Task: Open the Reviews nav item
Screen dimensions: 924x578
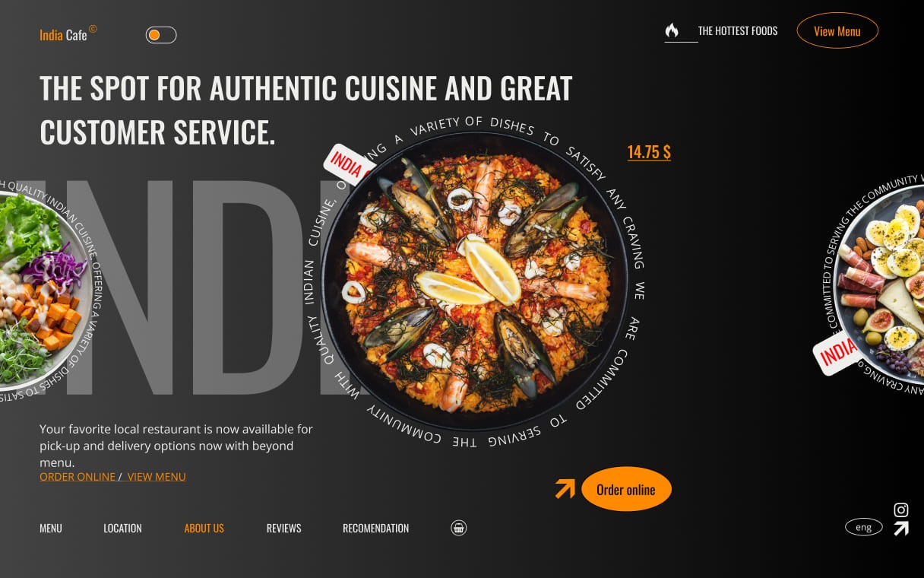Action: pyautogui.click(x=284, y=528)
